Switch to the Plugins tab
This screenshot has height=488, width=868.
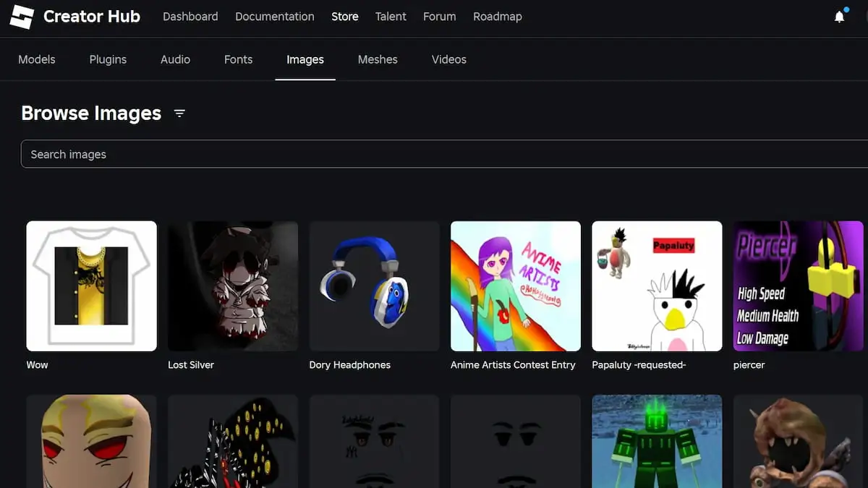point(108,59)
